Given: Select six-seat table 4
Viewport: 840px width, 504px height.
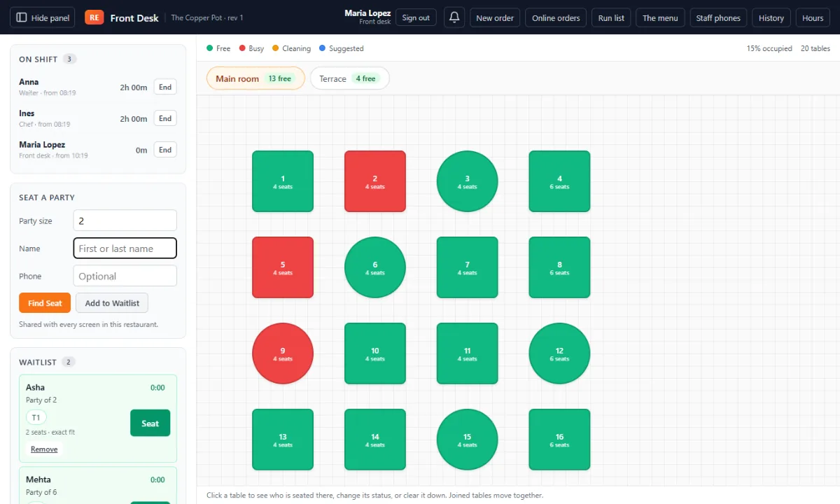Looking at the screenshot, I should click(x=559, y=181).
